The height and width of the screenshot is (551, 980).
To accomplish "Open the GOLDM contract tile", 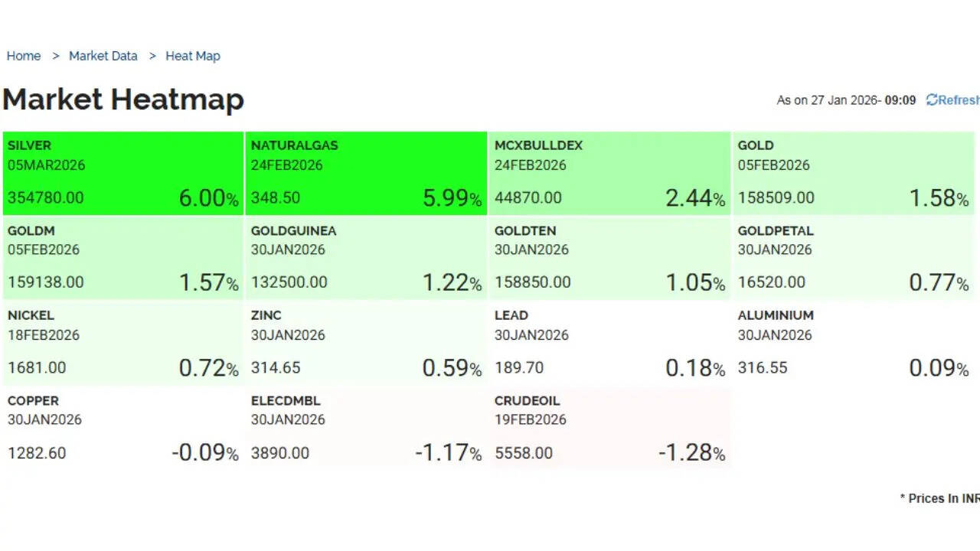I will [122, 258].
